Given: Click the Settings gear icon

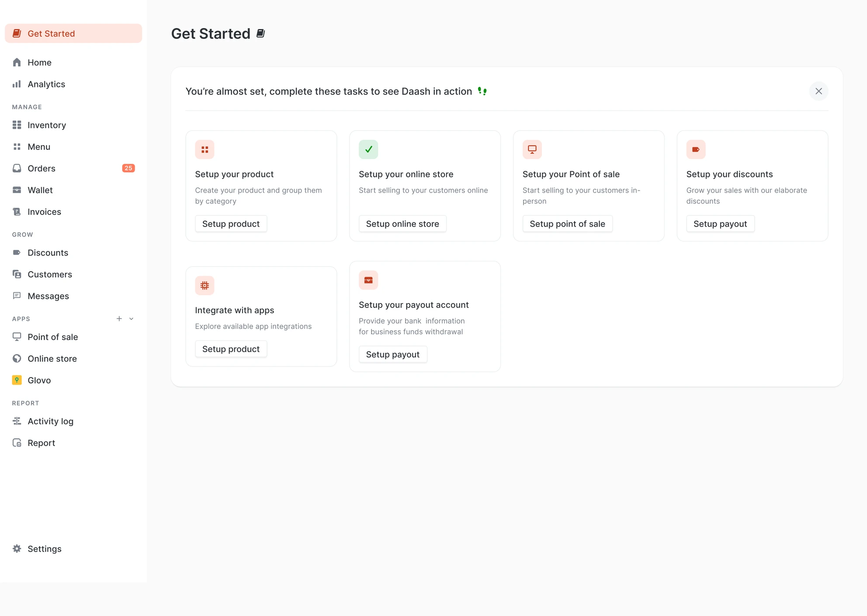Looking at the screenshot, I should [17, 549].
